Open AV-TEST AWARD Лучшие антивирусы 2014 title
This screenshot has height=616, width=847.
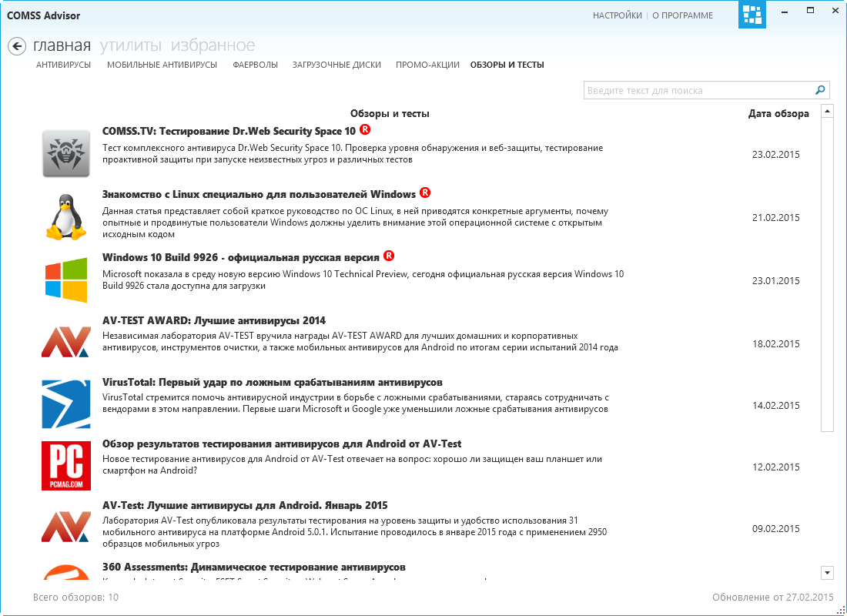pos(214,320)
